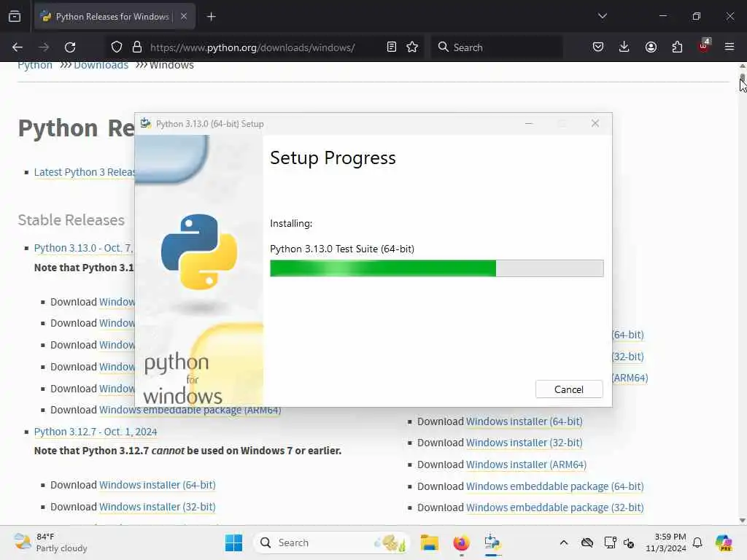View site security padlock info

pyautogui.click(x=137, y=47)
